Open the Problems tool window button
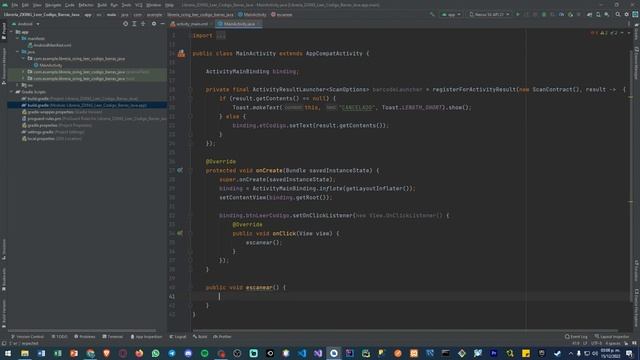640x360 pixels. click(85, 337)
